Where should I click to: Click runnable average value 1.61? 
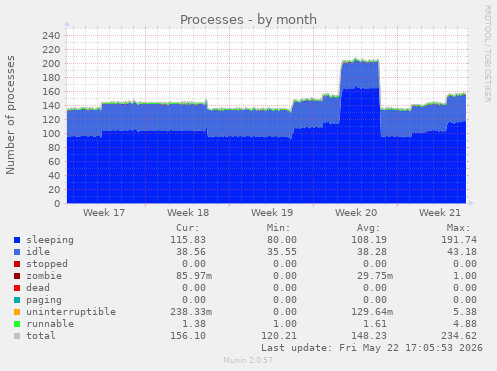click(x=375, y=324)
